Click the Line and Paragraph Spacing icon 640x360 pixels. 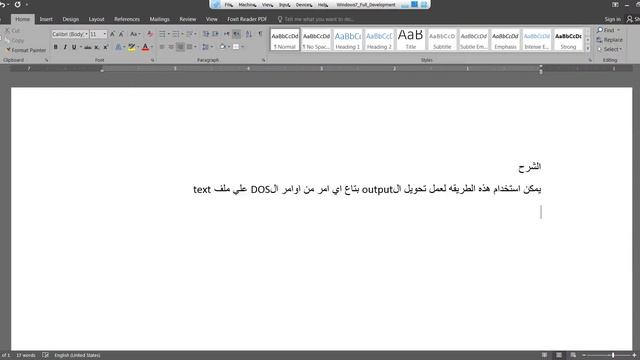[205, 47]
